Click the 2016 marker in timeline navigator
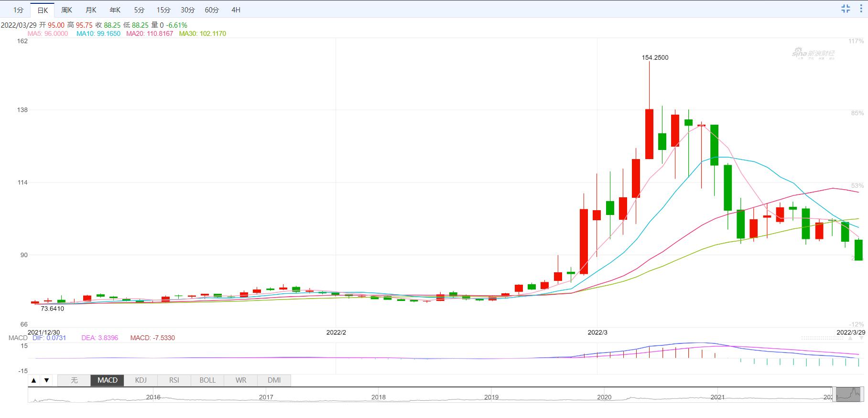The height and width of the screenshot is (418, 868). point(153,397)
